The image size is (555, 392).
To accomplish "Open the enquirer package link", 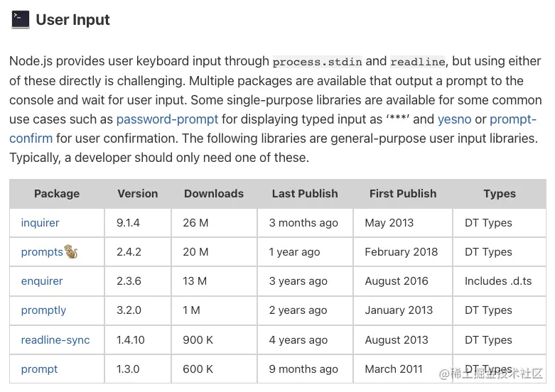I will (42, 281).
